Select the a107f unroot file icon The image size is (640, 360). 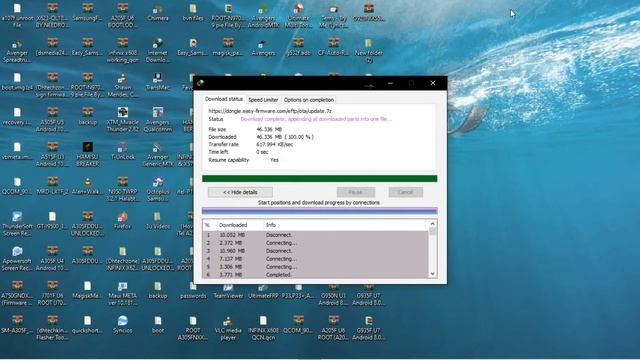(17, 16)
